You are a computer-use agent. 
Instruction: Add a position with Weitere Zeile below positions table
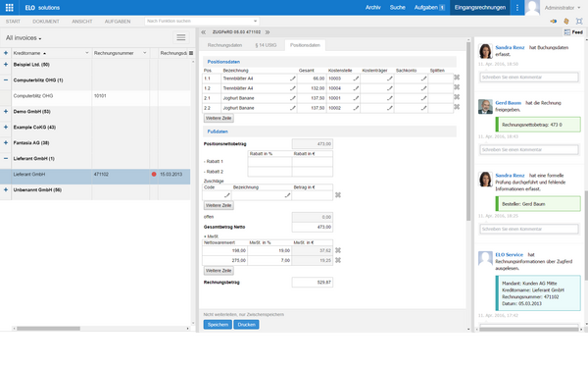coord(219,118)
